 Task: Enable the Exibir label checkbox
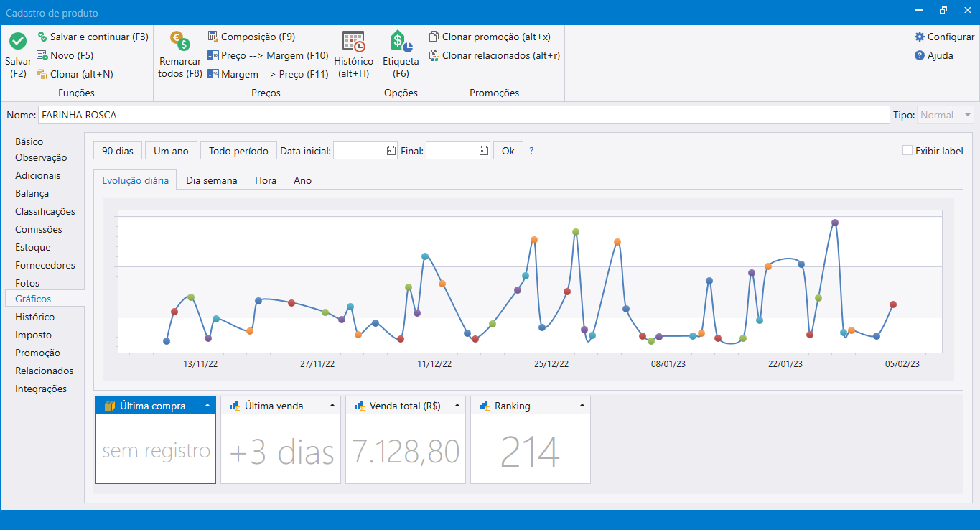[907, 151]
